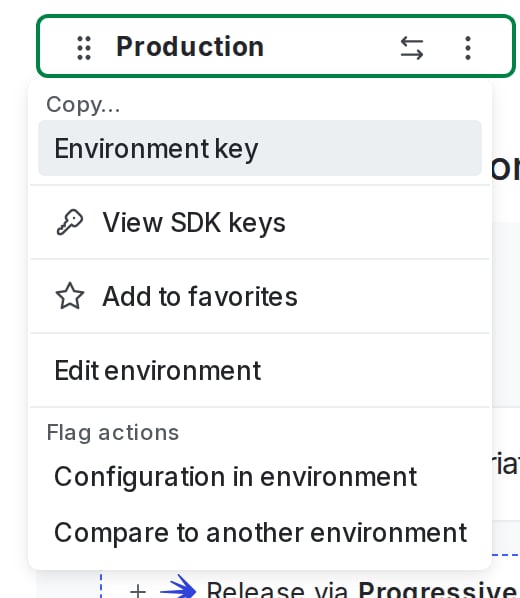Click the star icon beside Add to favorites
The image size is (520, 598).
pyautogui.click(x=70, y=296)
